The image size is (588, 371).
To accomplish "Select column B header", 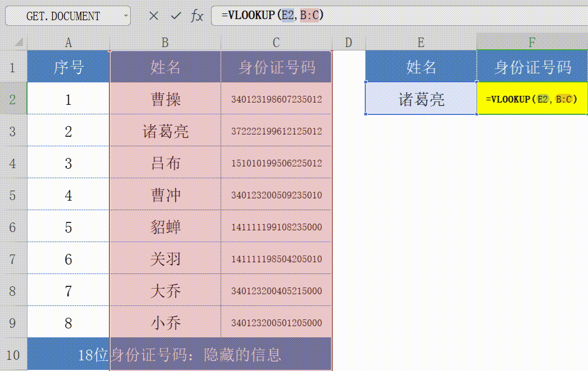I will [x=164, y=42].
